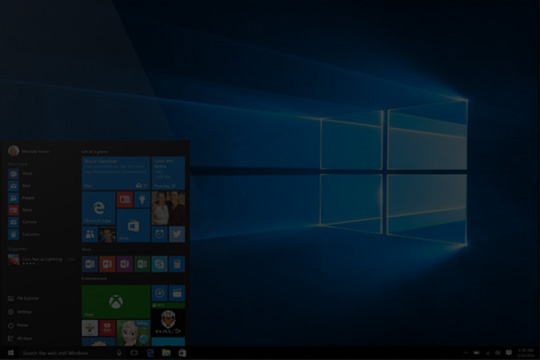Click the Alarms clock tile

tap(159, 234)
